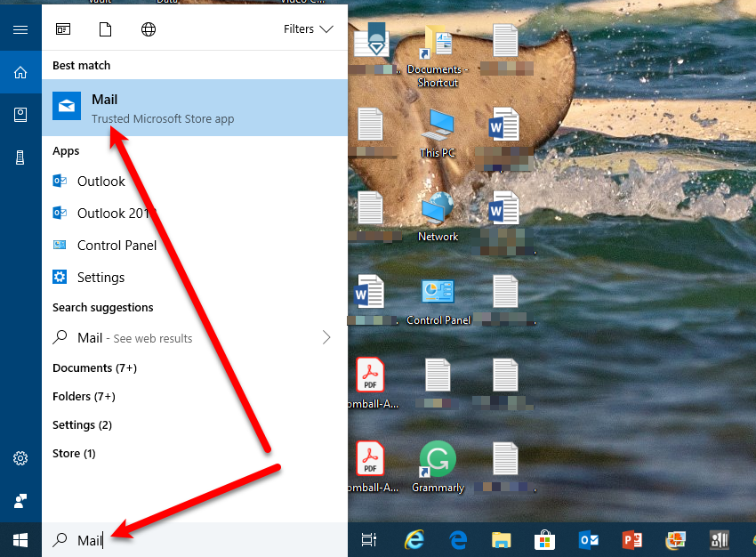Image resolution: width=756 pixels, height=557 pixels.
Task: Filter results by Documents icon
Action: click(x=105, y=29)
